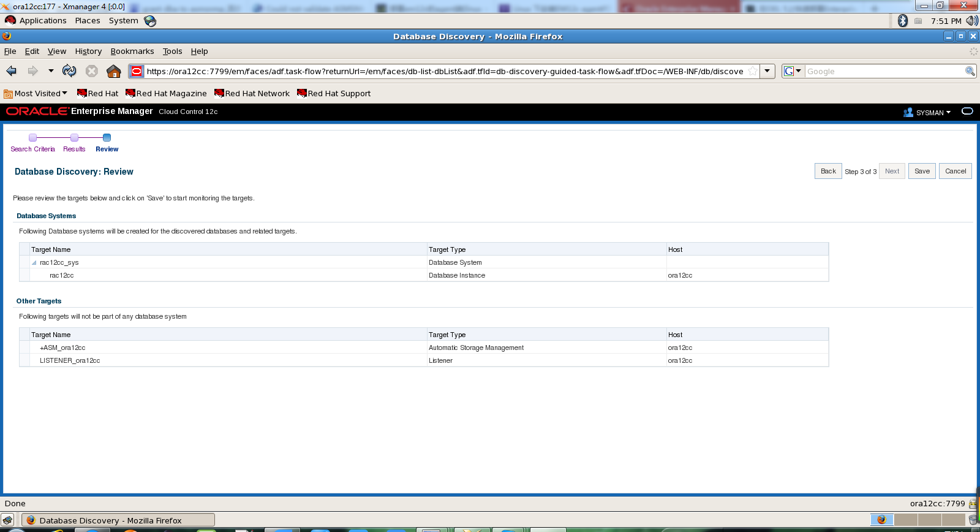This screenshot has height=532, width=980.
Task: Open the Red Hat bookmark
Action: (x=97, y=94)
